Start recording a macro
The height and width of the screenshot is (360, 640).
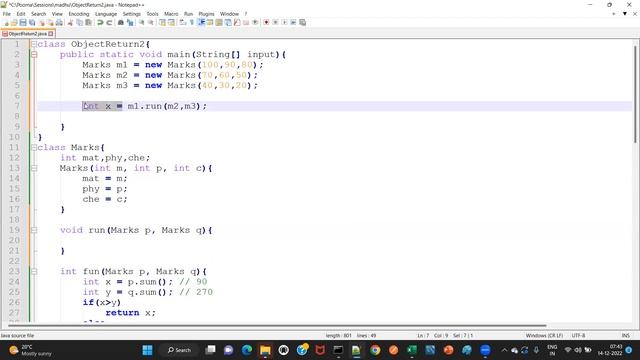coord(266,22)
